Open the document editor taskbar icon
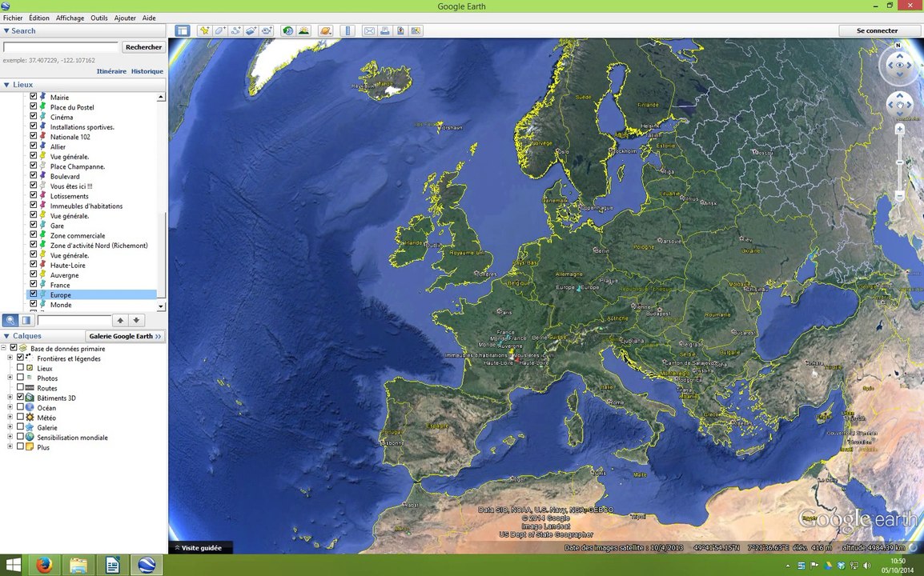924x576 pixels. 113,566
